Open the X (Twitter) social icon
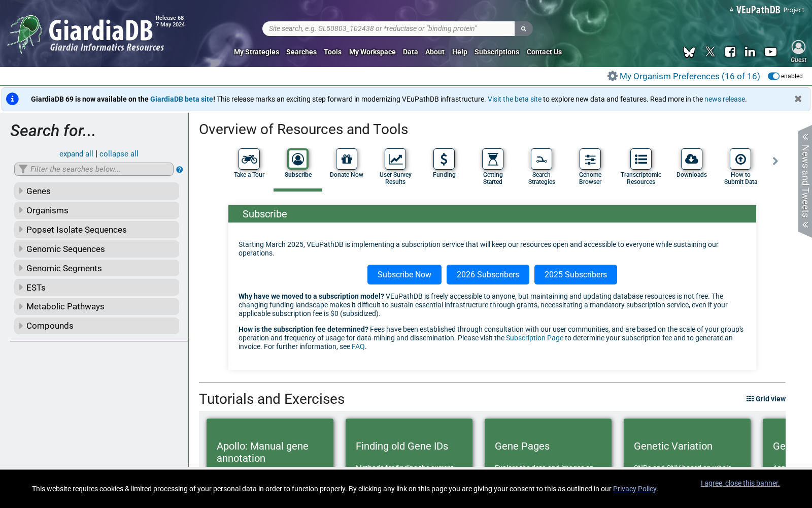This screenshot has width=812, height=508. (x=710, y=52)
